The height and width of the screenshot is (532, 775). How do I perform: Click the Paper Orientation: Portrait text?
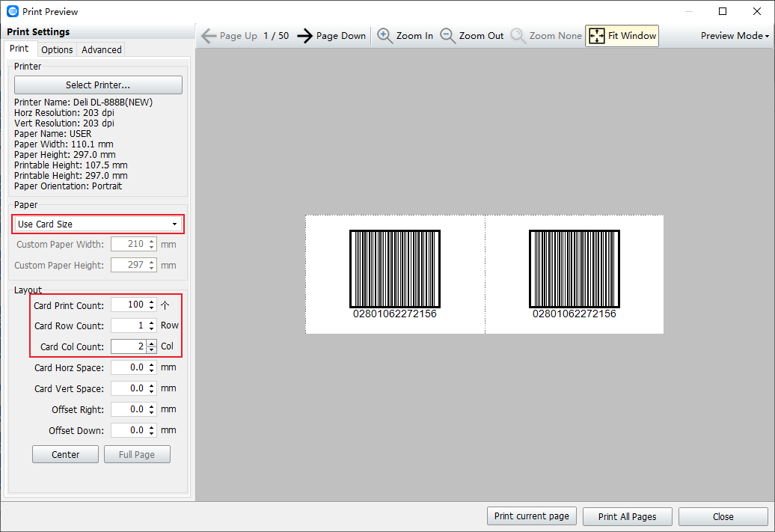(68, 186)
